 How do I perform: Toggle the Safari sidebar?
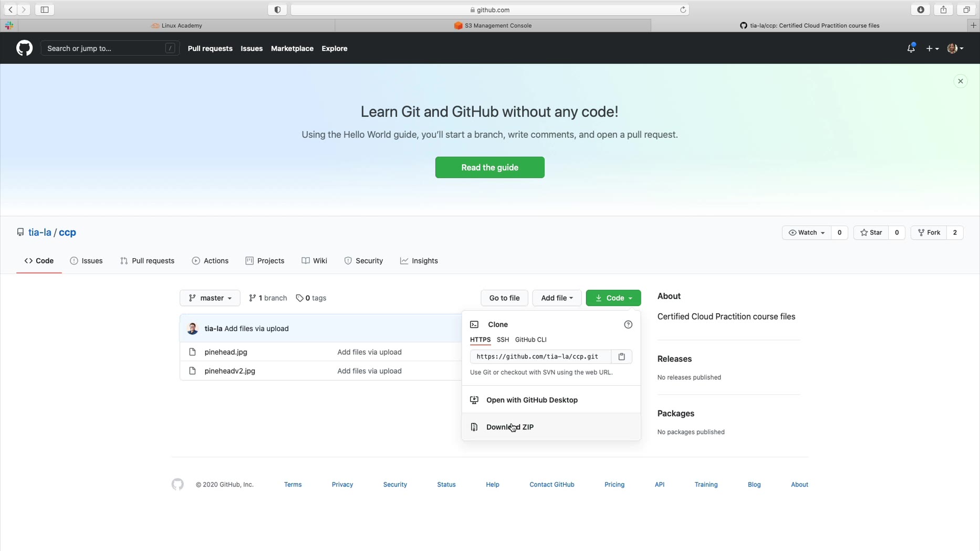point(45,9)
